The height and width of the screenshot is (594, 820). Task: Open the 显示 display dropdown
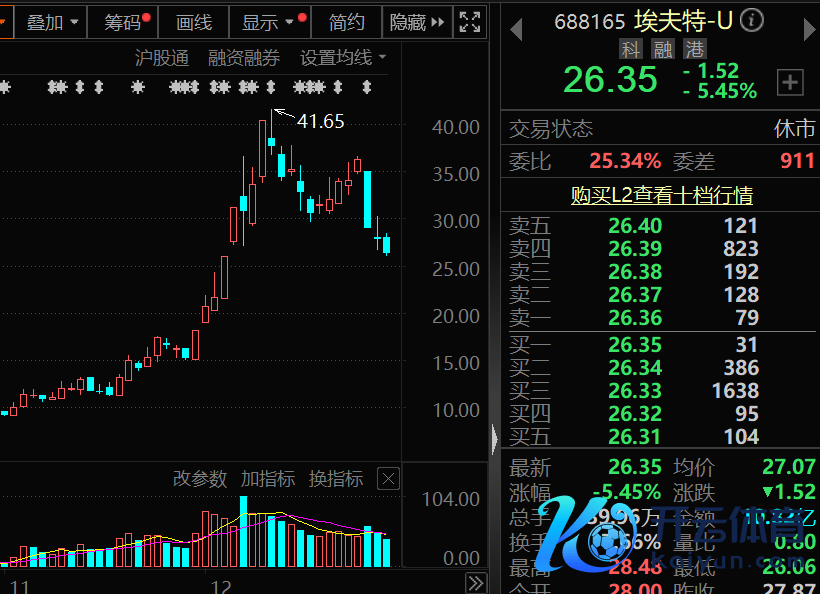coord(268,22)
